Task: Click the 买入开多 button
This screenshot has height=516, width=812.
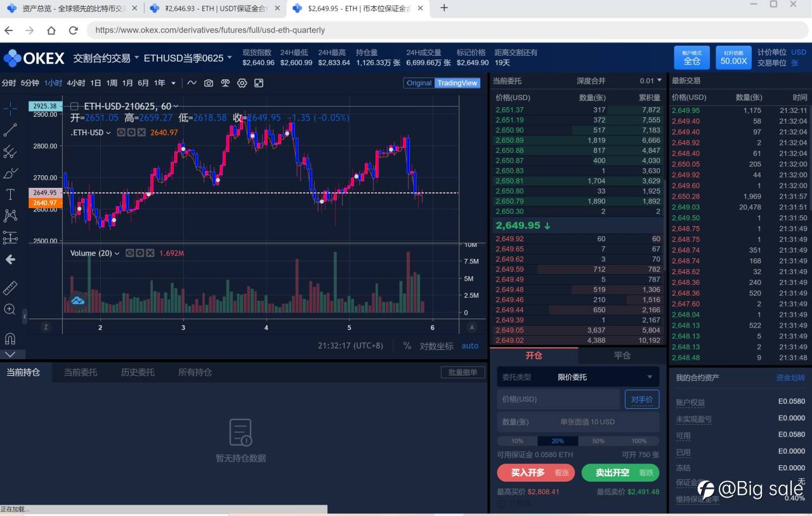Action: [536, 473]
